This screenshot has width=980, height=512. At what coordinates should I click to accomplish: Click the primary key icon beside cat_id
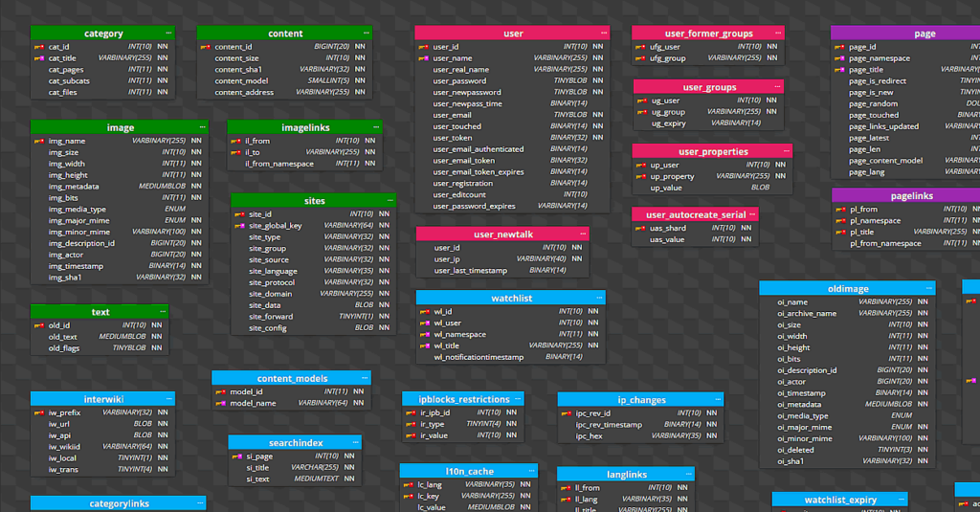tap(39, 46)
